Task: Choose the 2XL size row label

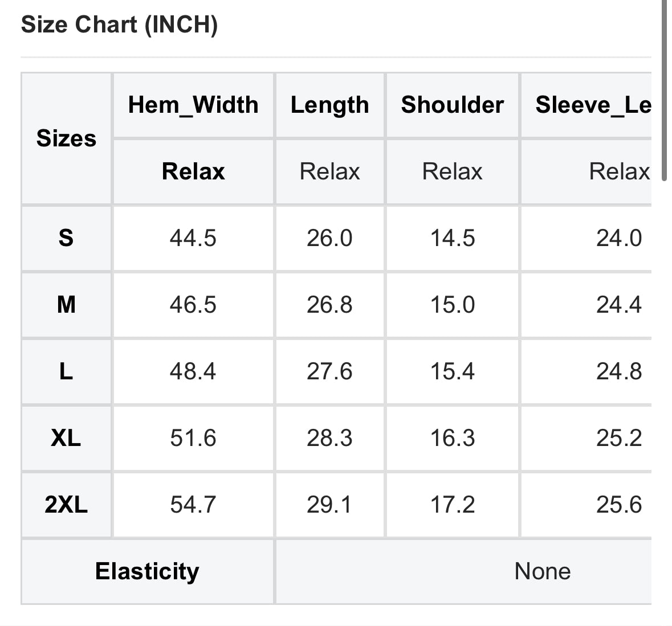Action: [66, 505]
